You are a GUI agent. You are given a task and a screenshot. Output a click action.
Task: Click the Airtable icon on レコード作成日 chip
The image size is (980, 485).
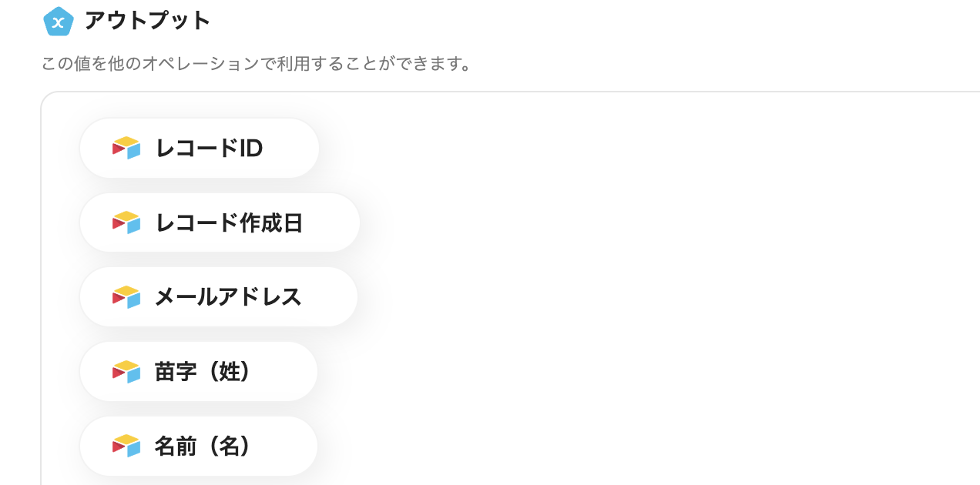pyautogui.click(x=126, y=222)
